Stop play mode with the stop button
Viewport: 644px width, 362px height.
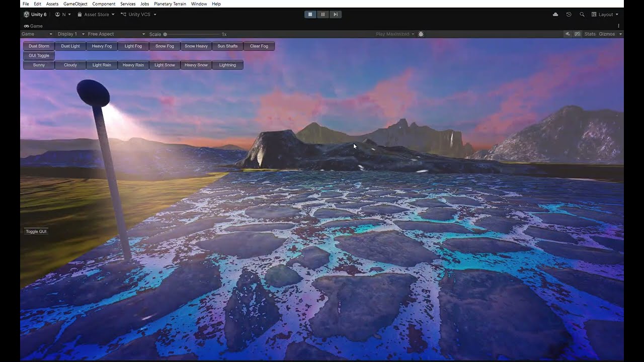click(310, 15)
